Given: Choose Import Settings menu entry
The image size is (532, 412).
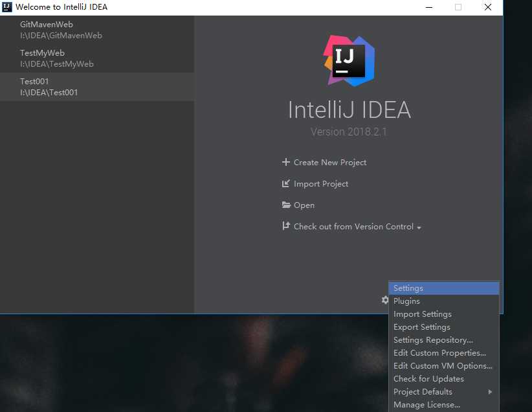Looking at the screenshot, I should point(444,314).
